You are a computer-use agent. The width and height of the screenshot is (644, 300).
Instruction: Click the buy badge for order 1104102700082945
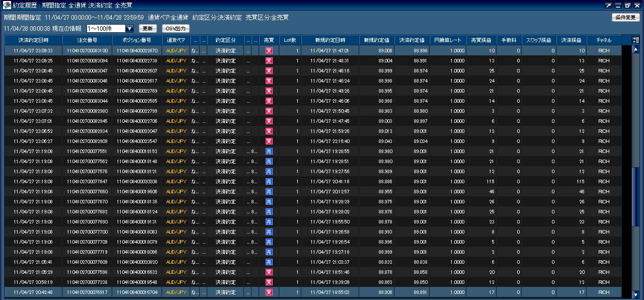click(x=269, y=121)
